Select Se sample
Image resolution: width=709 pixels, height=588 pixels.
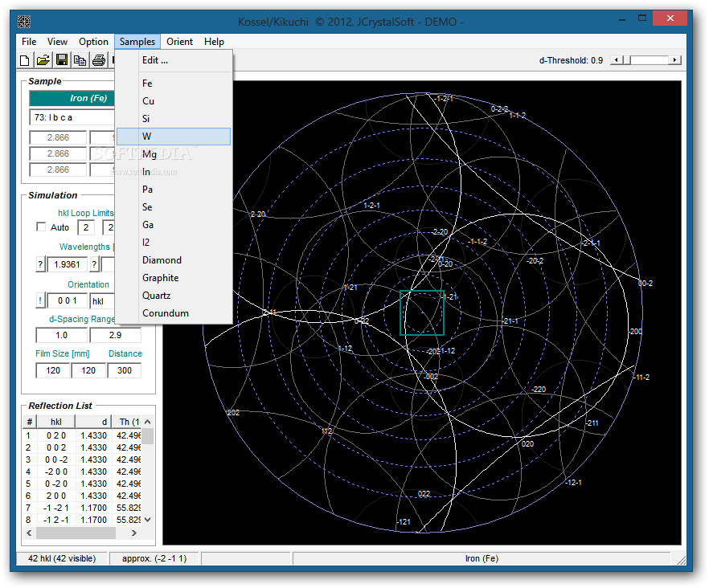point(174,207)
